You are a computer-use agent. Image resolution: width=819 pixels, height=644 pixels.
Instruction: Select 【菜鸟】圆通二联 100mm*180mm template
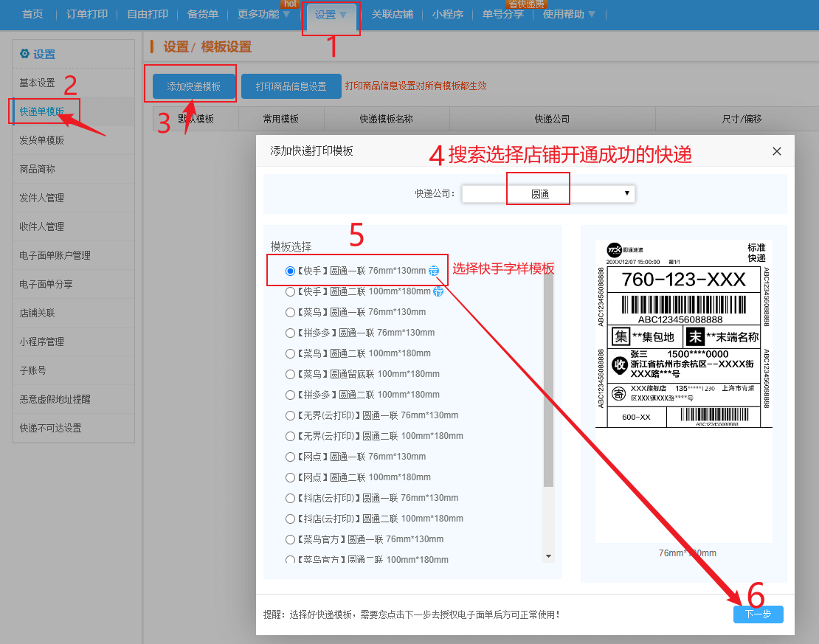click(290, 353)
